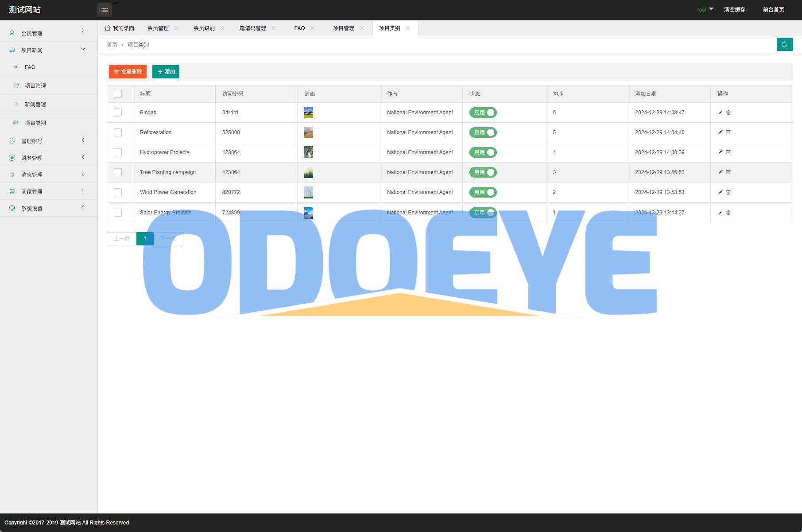Delete the Tree Planting campaign trash icon
This screenshot has width=802, height=532.
click(x=728, y=172)
